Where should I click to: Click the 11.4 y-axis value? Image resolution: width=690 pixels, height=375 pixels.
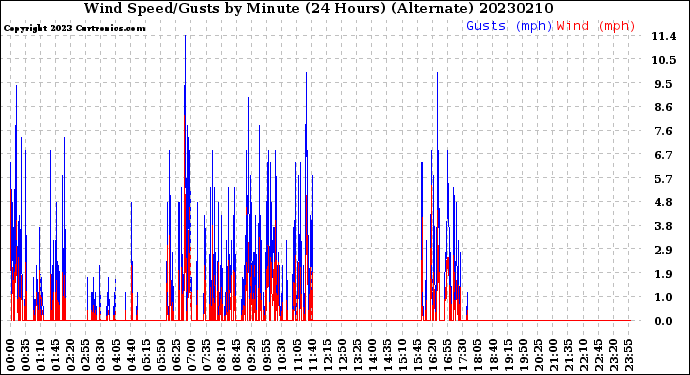(x=664, y=37)
